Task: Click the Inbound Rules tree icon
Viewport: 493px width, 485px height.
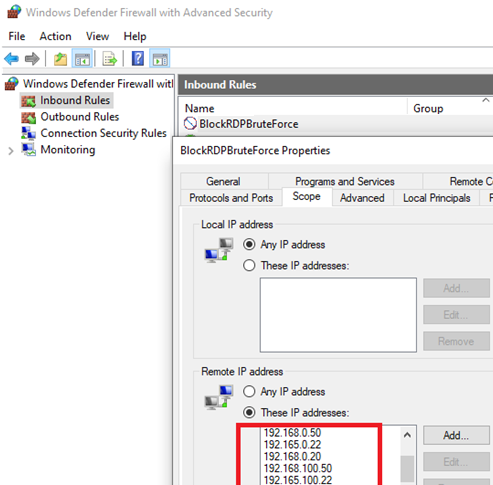Action: coord(28,101)
